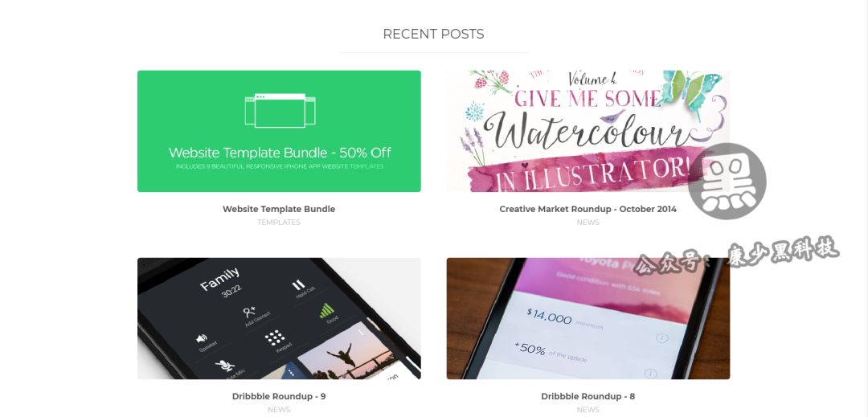Click the RECENT POSTS heading
The height and width of the screenshot is (417, 868).
click(433, 34)
